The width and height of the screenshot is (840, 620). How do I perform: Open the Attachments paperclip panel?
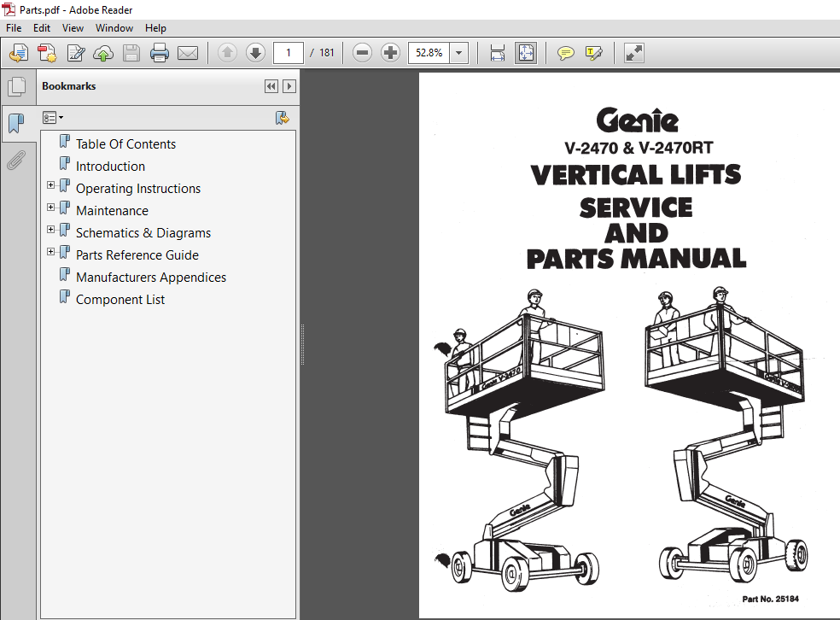click(16, 160)
